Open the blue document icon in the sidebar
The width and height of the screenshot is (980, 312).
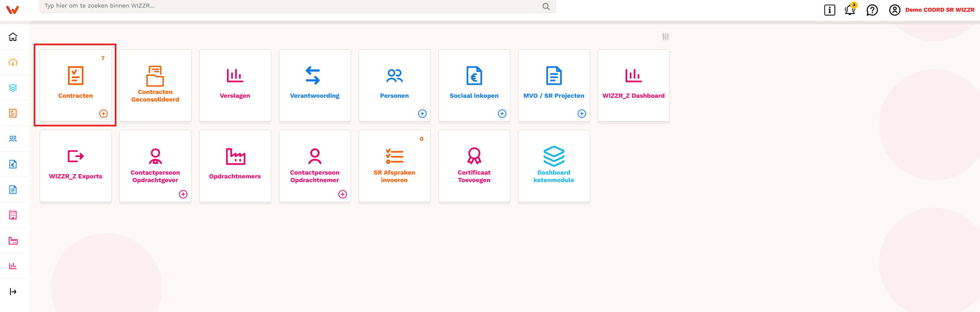coord(13,190)
